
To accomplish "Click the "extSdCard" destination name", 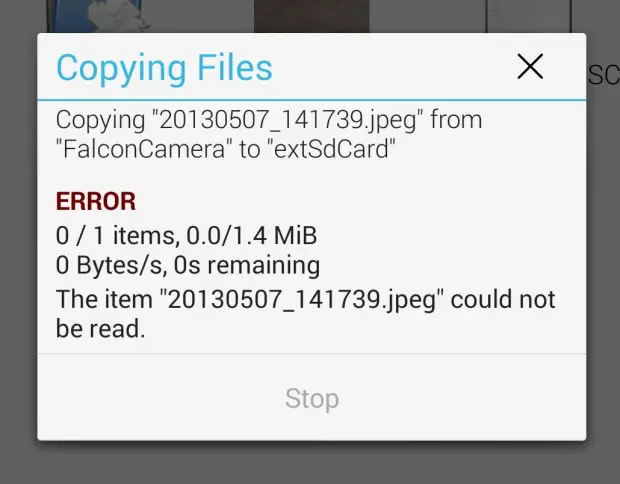I will pos(331,149).
